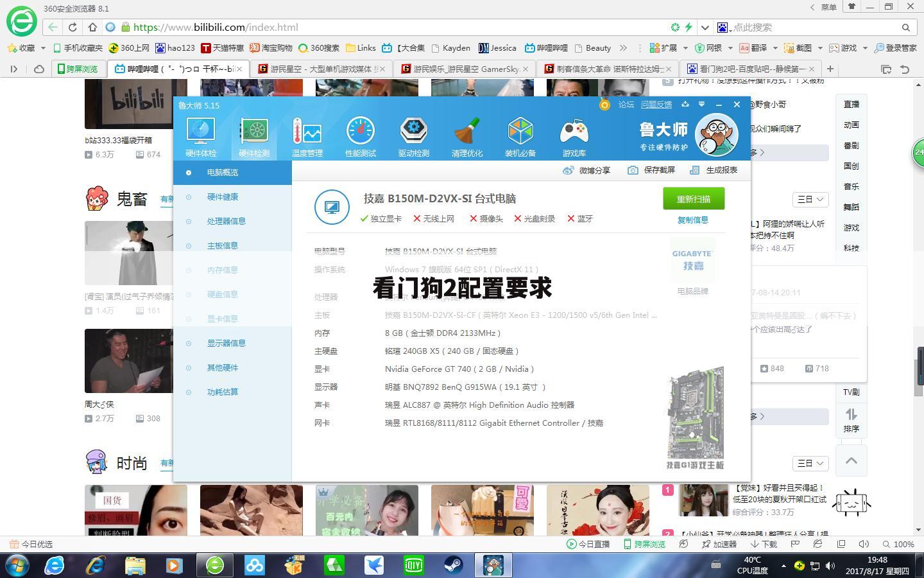Switch to 游民星空 browser tab
Image resolution: width=924 pixels, height=578 pixels.
(x=322, y=69)
